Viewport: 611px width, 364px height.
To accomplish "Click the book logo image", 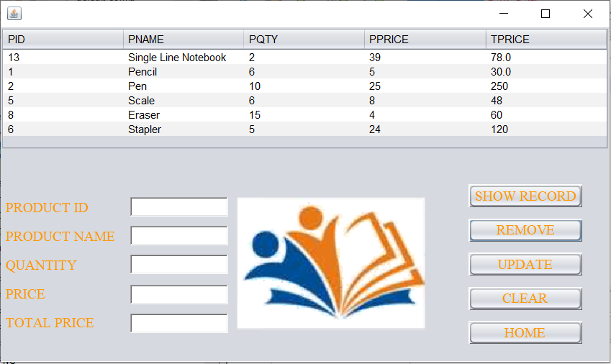I will (x=331, y=263).
